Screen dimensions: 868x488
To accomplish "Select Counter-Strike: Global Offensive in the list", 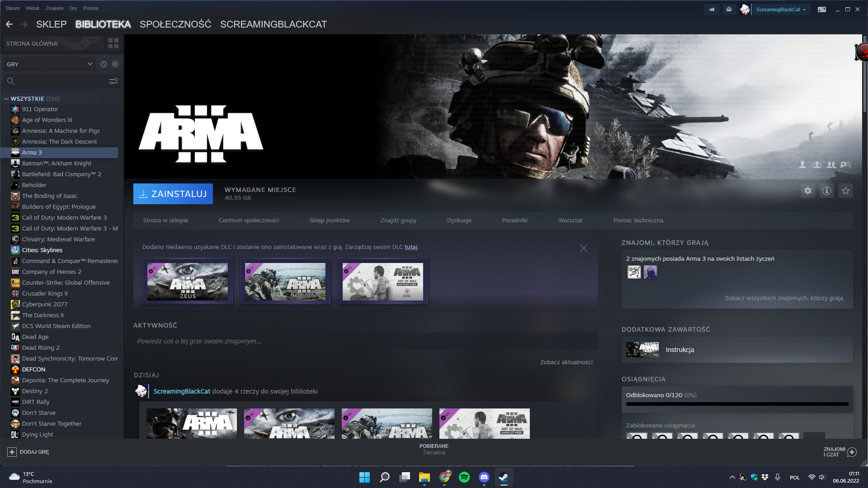I will tap(60, 283).
